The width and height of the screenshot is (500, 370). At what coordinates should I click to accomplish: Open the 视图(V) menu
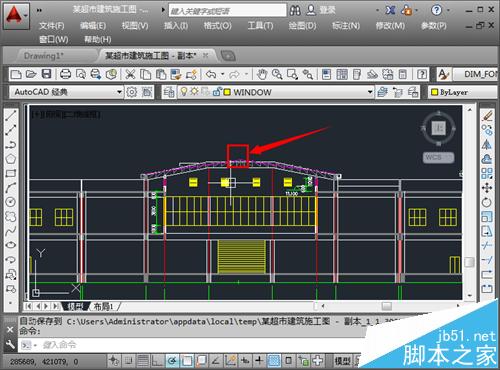click(135, 26)
